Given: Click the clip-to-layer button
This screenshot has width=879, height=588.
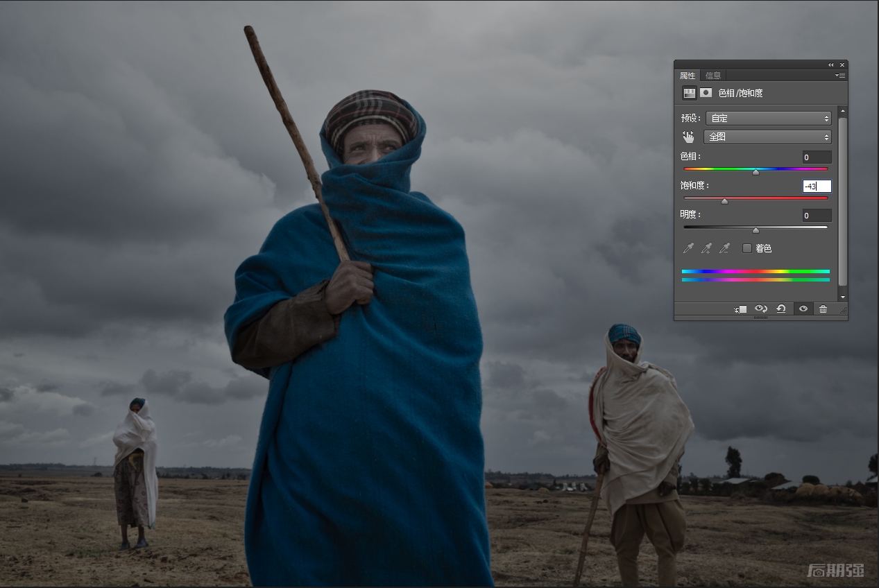Looking at the screenshot, I should pyautogui.click(x=740, y=309).
